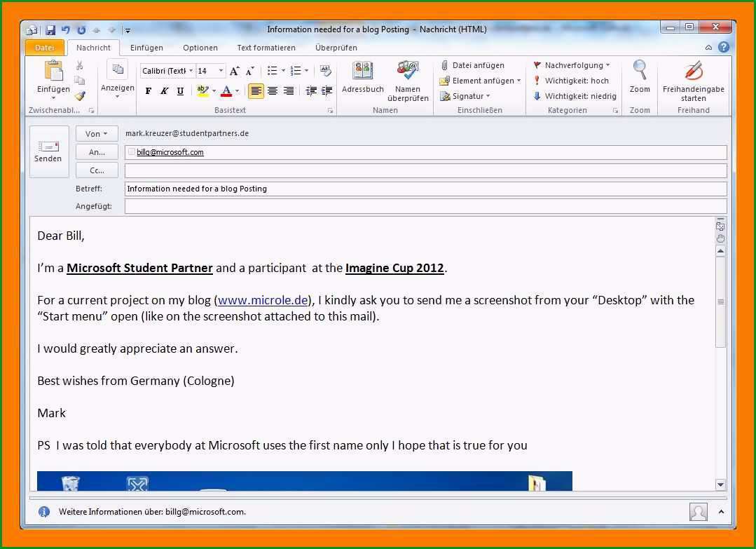The height and width of the screenshot is (549, 756).
Task: Apply red font color button
Action: pyautogui.click(x=226, y=90)
